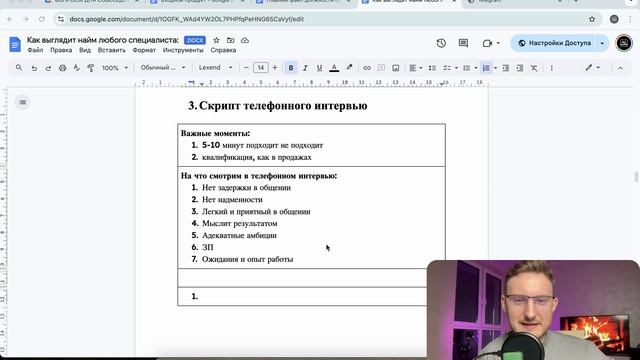Open Инструменты menu
Image resolution: width=640 pixels, height=360 pixels.
183,50
